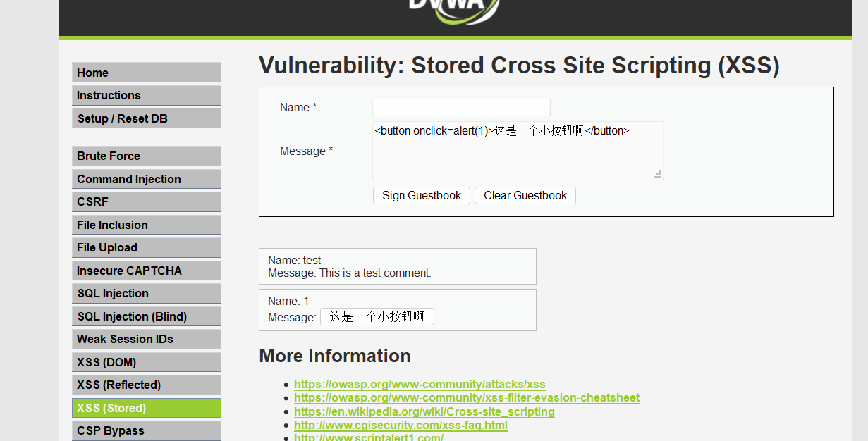The height and width of the screenshot is (441, 868).
Task: Open CSP Bypass page
Action: pyautogui.click(x=147, y=430)
